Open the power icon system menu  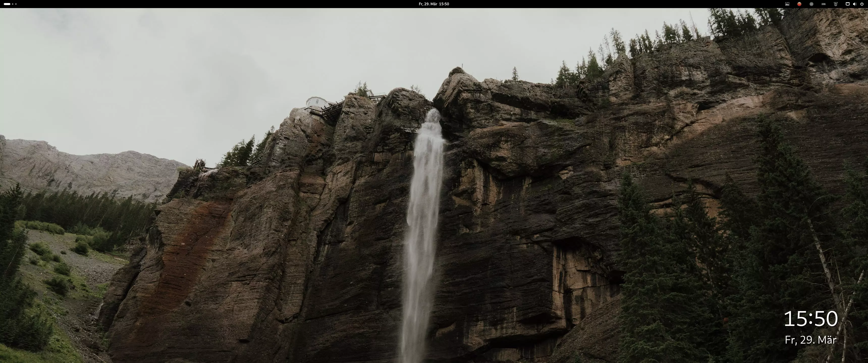(x=862, y=4)
